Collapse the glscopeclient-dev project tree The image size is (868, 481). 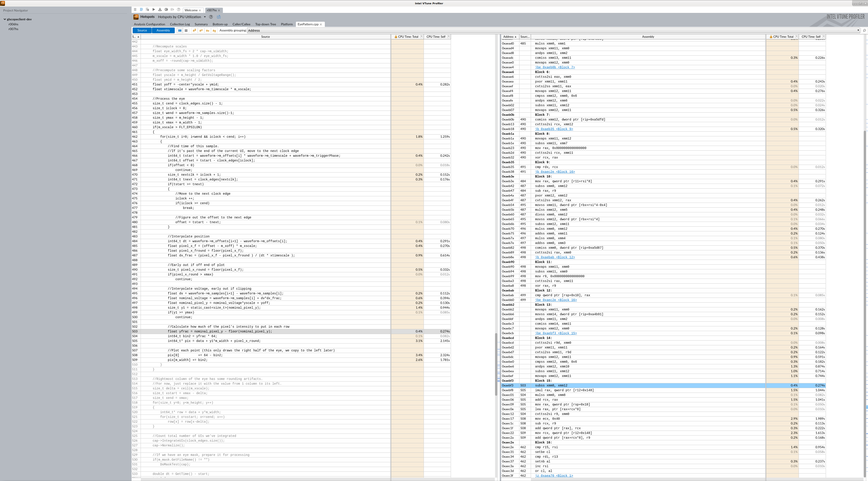coord(5,19)
